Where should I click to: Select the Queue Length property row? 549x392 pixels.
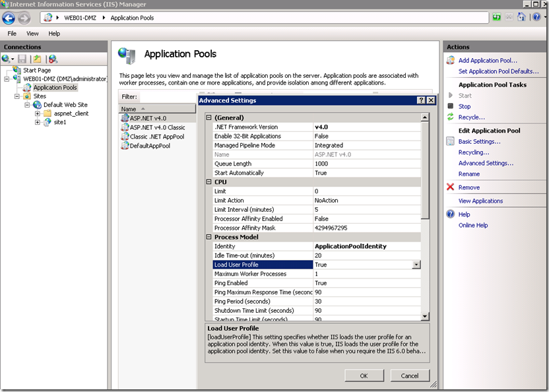point(317,164)
